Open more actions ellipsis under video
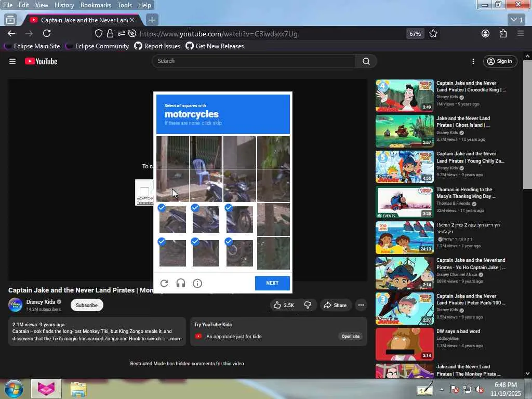 click(361, 305)
